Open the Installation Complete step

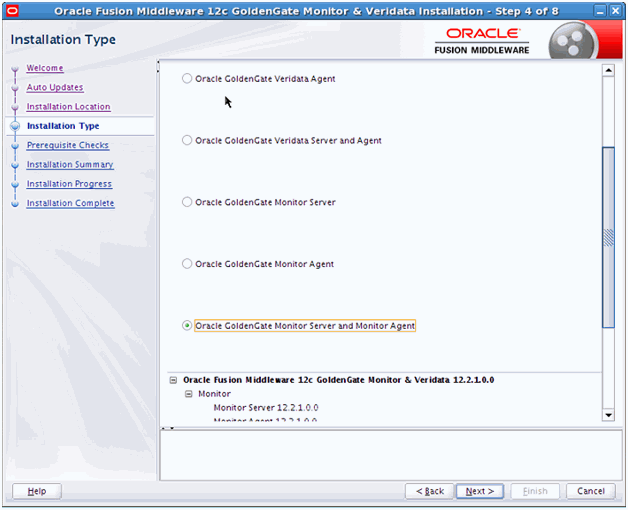click(70, 203)
